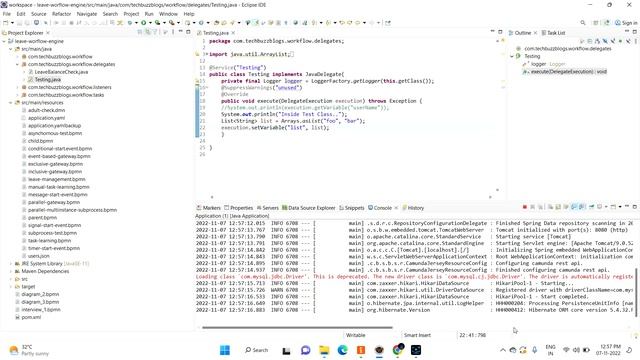The width and height of the screenshot is (640, 360).
Task: Switch to the Markers tab
Action: point(209,208)
